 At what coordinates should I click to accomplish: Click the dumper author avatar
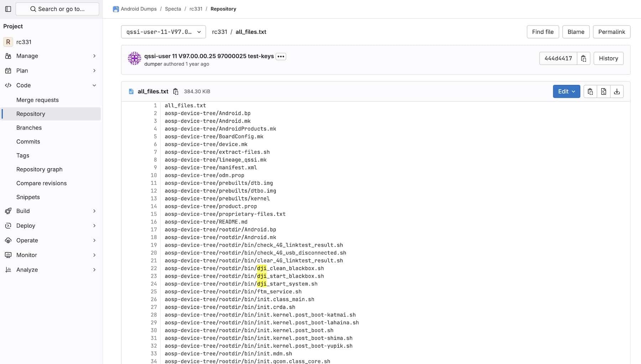134,58
